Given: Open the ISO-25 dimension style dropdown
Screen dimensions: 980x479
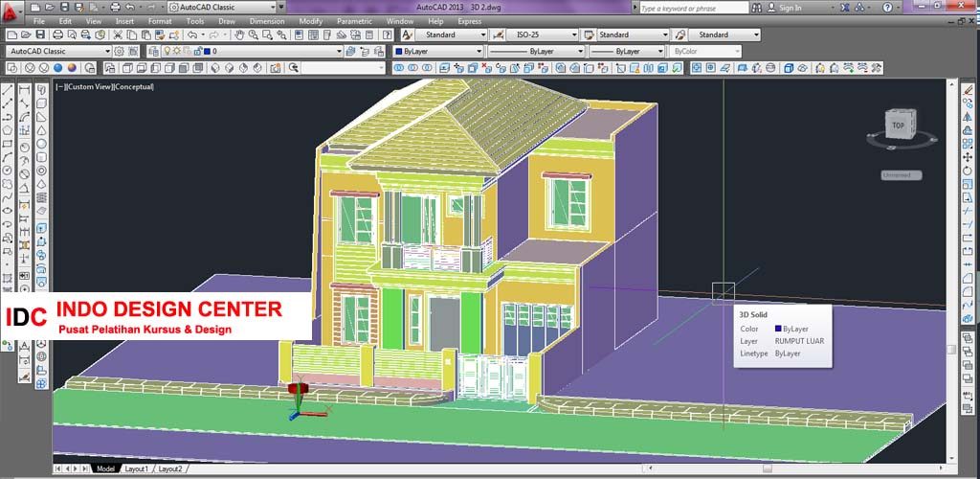Looking at the screenshot, I should coord(543,35).
